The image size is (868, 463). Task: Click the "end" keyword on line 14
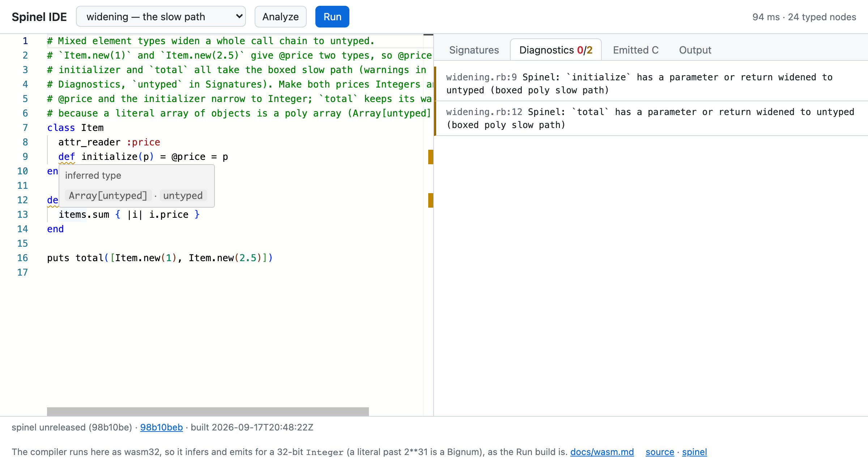click(55, 229)
